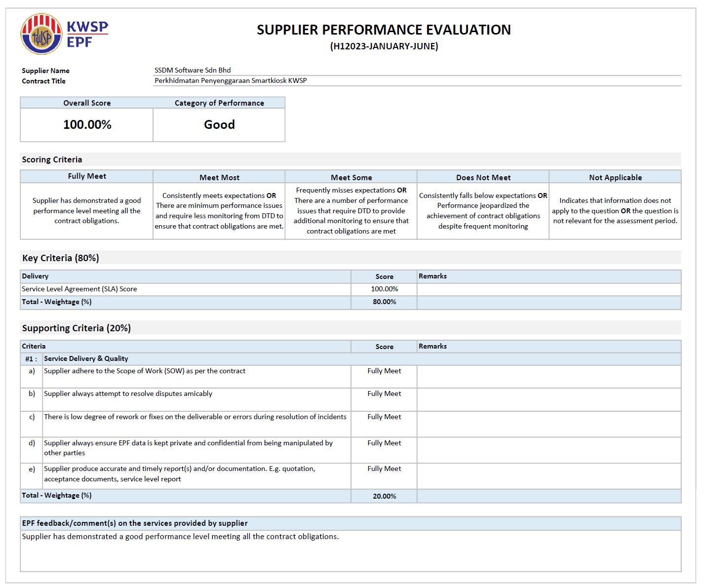Select the "SUPPLIER PERFORMANCE EVALUATION" title

click(384, 30)
